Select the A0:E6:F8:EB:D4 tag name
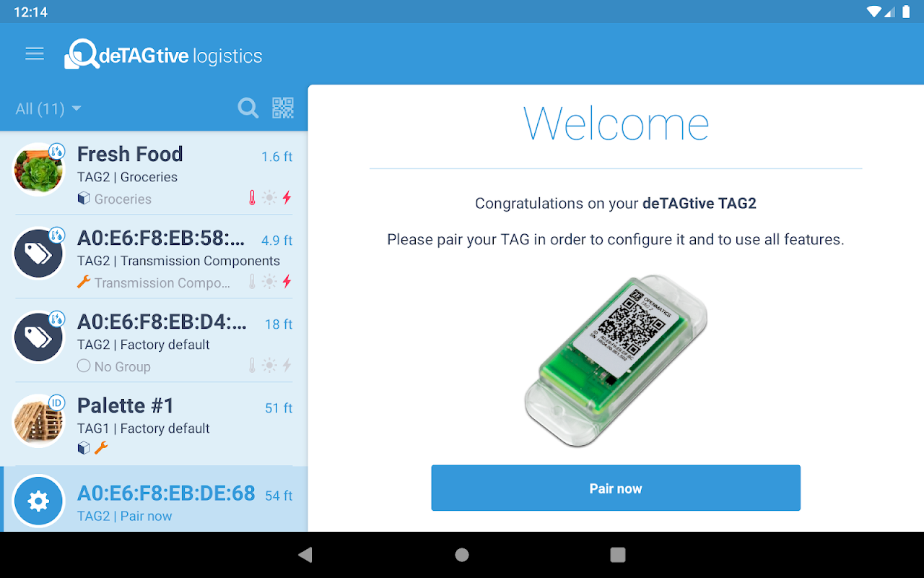This screenshot has width=924, height=578. tap(162, 322)
